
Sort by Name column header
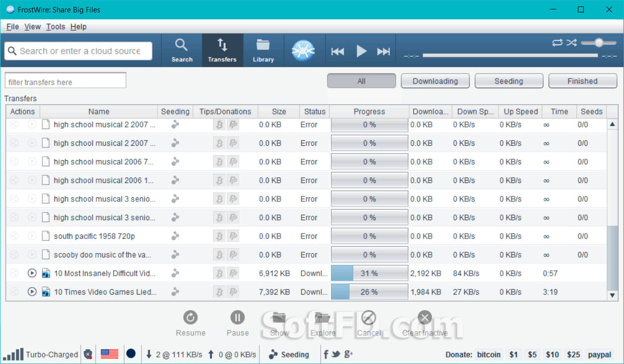click(99, 112)
